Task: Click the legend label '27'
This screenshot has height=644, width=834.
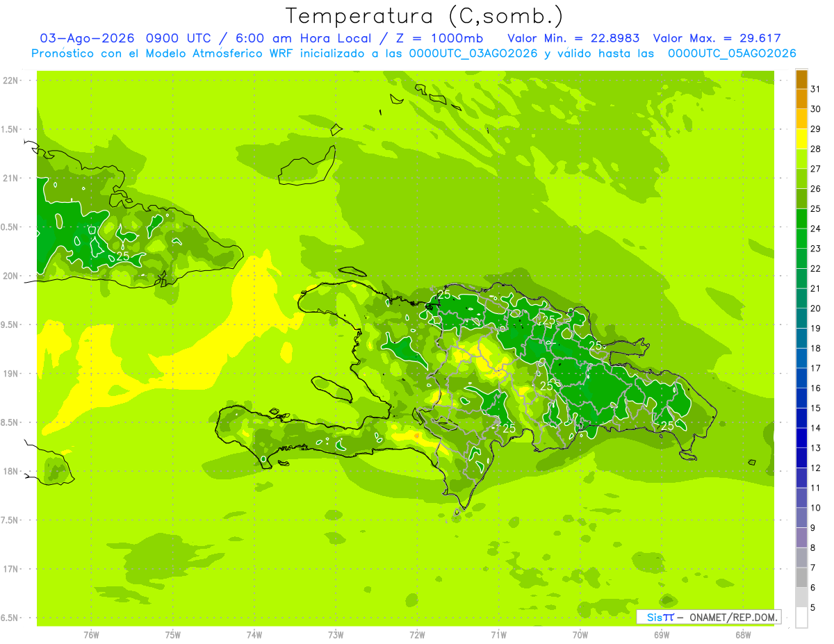Action: 816,169
